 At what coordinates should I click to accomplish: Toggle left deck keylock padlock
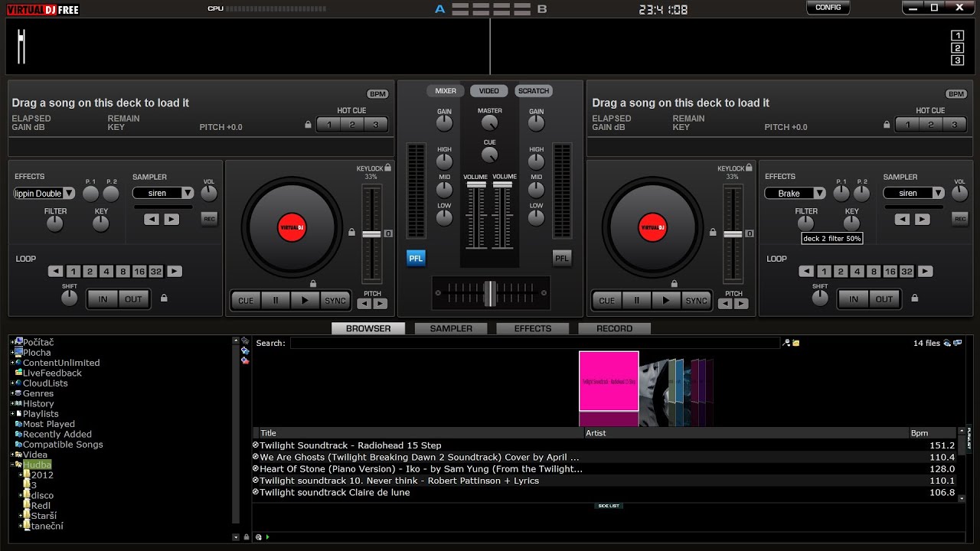(388, 168)
